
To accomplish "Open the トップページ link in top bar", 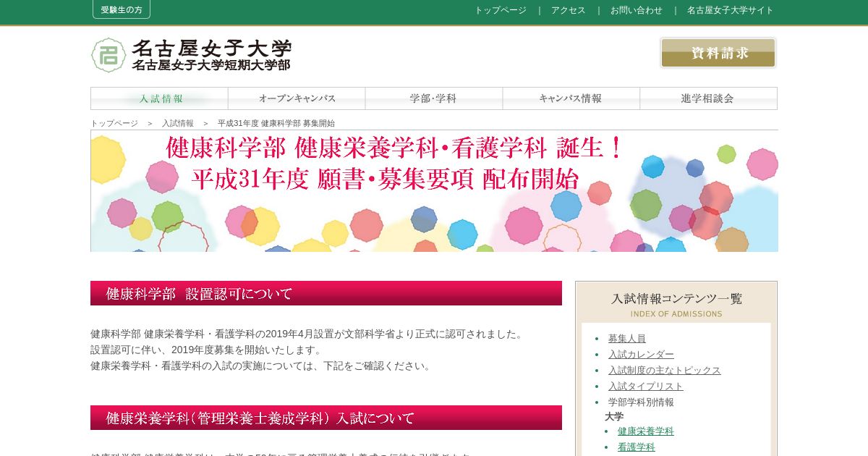I will [x=501, y=10].
